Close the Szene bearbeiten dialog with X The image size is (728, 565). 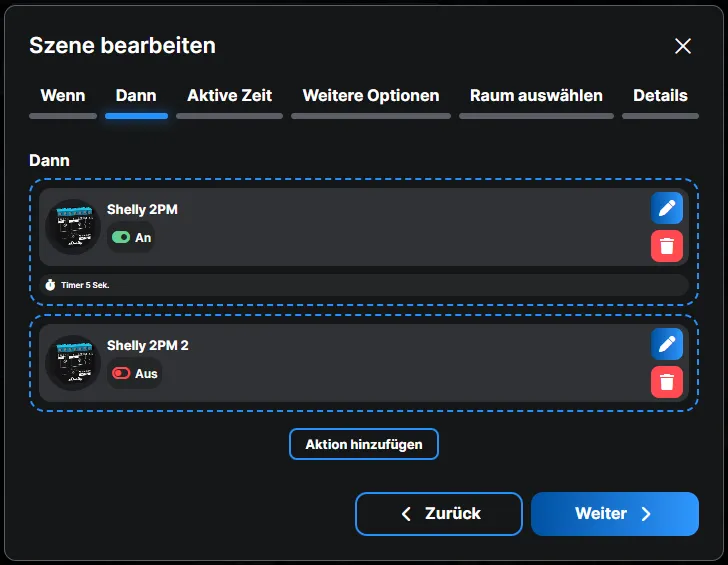[x=683, y=46]
